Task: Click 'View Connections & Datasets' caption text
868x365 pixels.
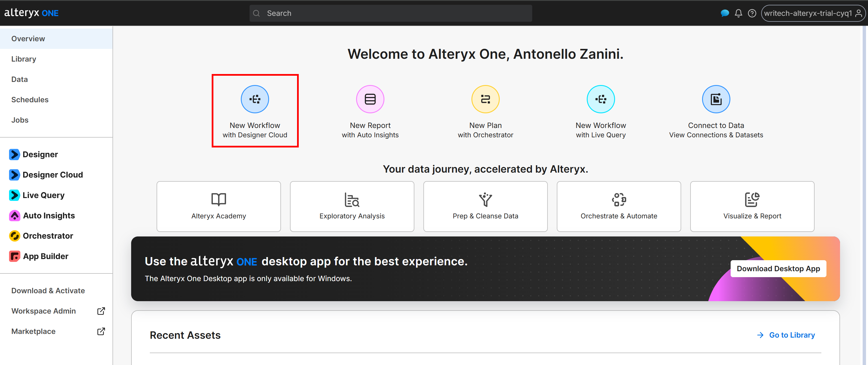Action: (716, 135)
